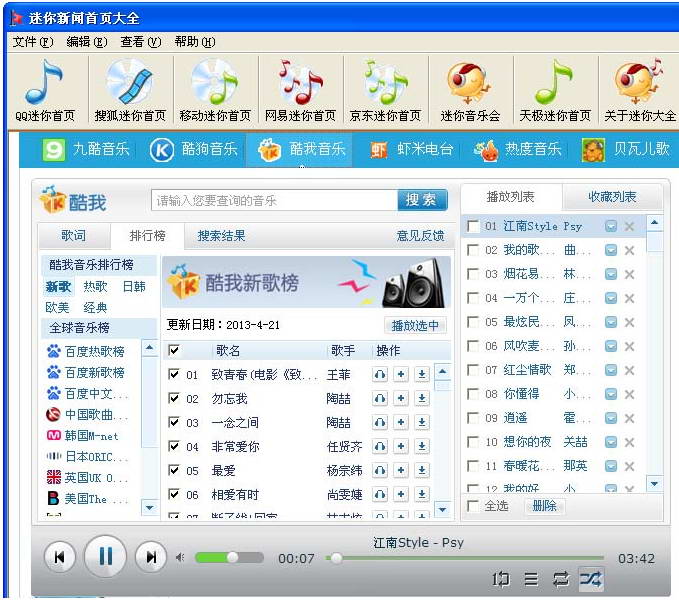Open the 意见反馈 feedback link
Screen dimensions: 679x601
pyautogui.click(x=420, y=236)
